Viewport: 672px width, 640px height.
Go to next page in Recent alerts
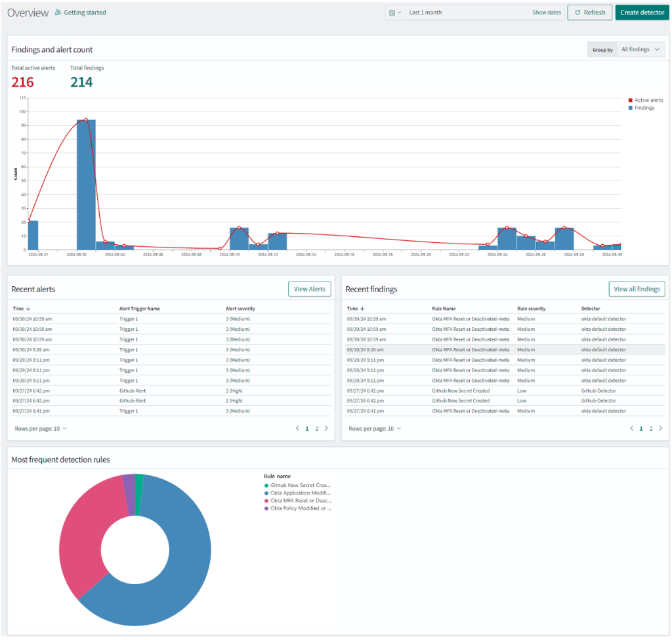(327, 429)
